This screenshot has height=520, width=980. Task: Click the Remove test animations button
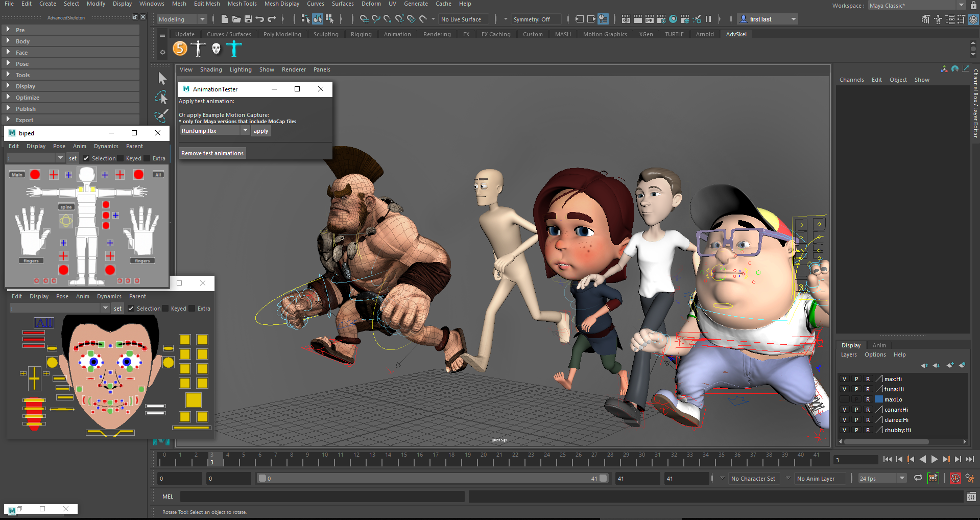pyautogui.click(x=212, y=153)
